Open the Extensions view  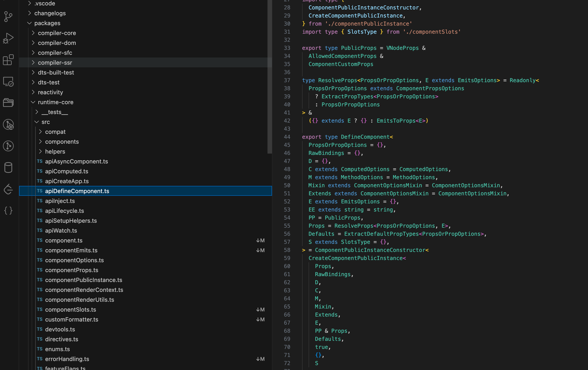(x=9, y=60)
